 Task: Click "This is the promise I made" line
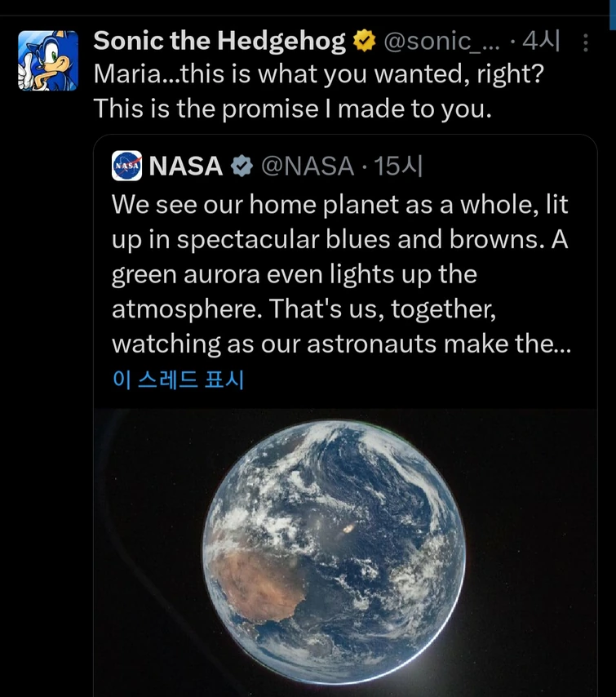click(x=293, y=108)
